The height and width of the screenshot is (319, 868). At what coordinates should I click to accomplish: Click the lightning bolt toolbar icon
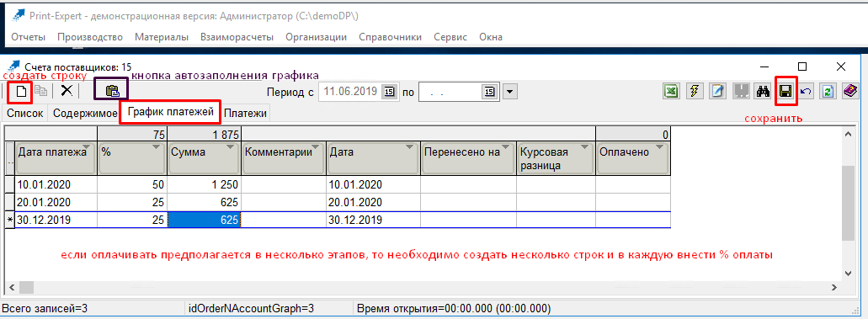695,92
